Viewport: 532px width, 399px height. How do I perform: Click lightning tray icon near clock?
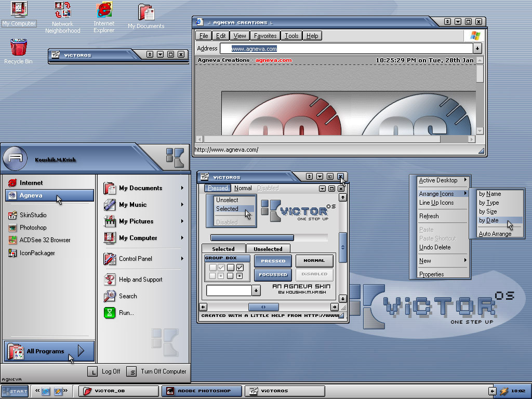pyautogui.click(x=504, y=391)
